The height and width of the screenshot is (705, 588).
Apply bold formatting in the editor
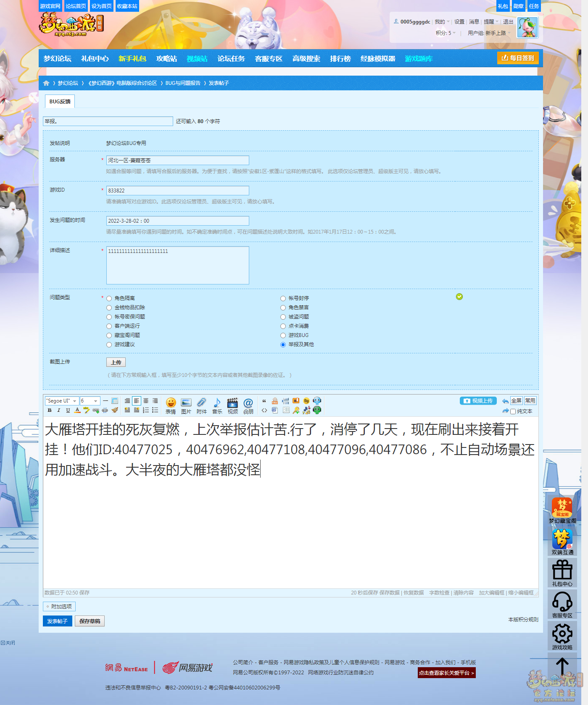click(50, 410)
